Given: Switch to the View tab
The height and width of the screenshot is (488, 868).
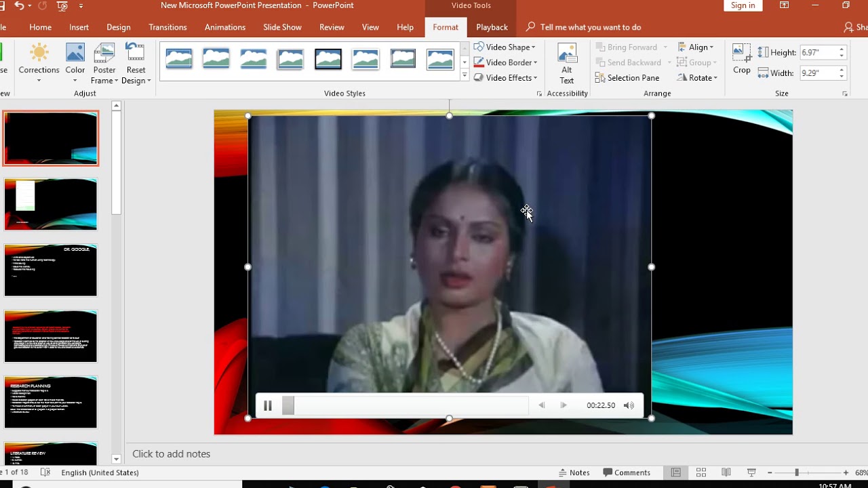Looking at the screenshot, I should tap(370, 27).
